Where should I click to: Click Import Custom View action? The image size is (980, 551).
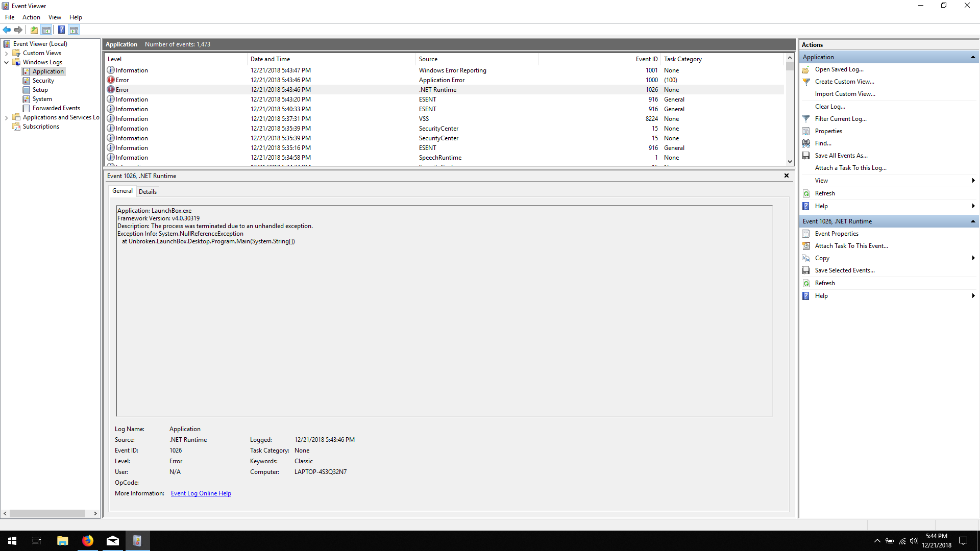[845, 94]
